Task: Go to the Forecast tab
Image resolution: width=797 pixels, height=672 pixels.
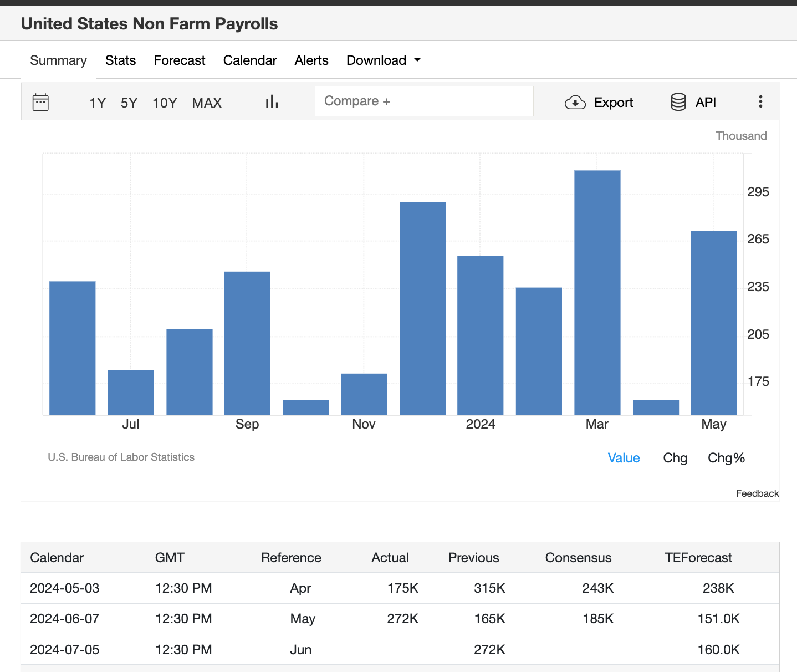Action: tap(180, 60)
